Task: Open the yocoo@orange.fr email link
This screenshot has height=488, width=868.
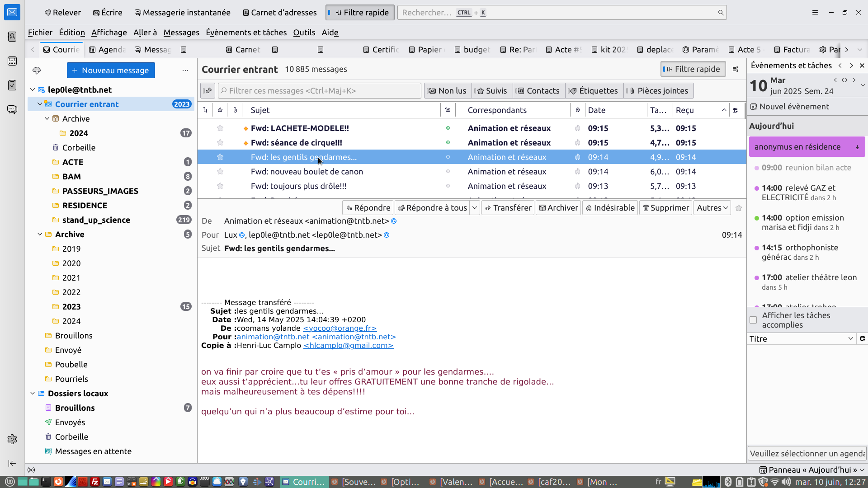Action: pyautogui.click(x=340, y=328)
